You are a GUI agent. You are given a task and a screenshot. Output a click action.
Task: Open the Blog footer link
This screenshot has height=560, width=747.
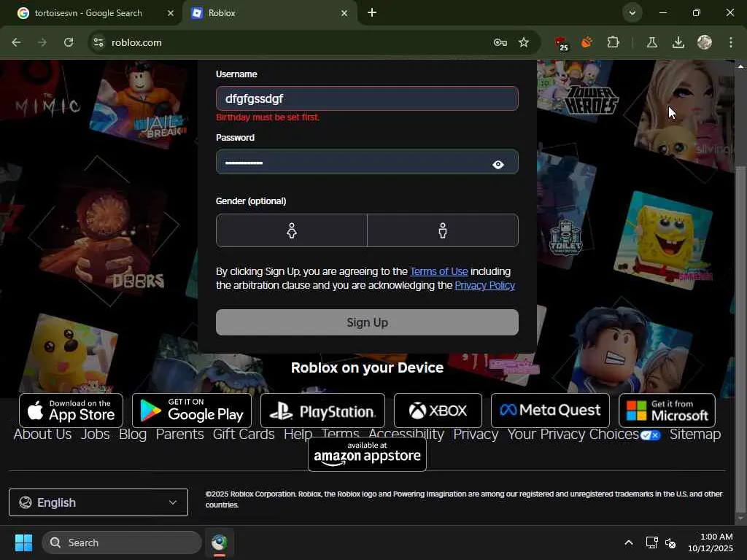tap(133, 435)
